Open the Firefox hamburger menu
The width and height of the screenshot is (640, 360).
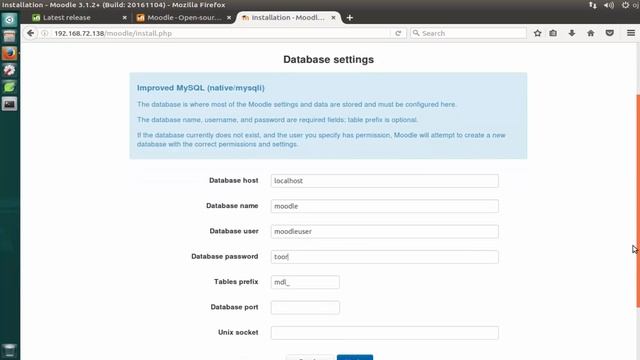click(631, 33)
